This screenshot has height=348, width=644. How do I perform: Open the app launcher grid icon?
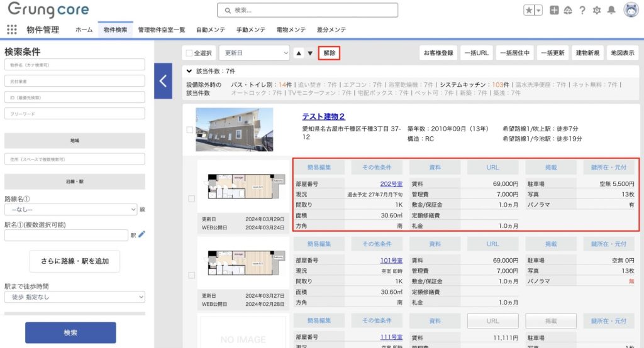[x=12, y=30]
